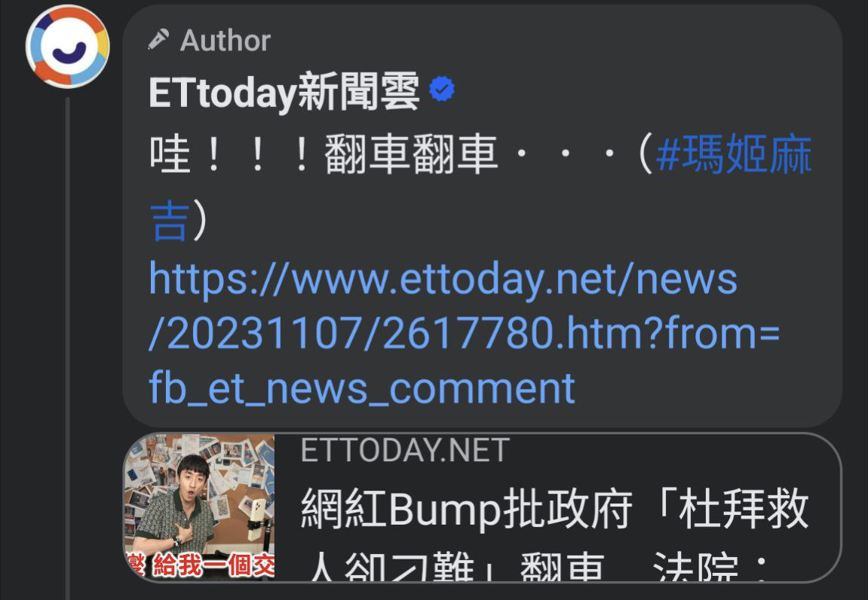Tap the blue verified badge
Screen dimensions: 868x600
442,89
